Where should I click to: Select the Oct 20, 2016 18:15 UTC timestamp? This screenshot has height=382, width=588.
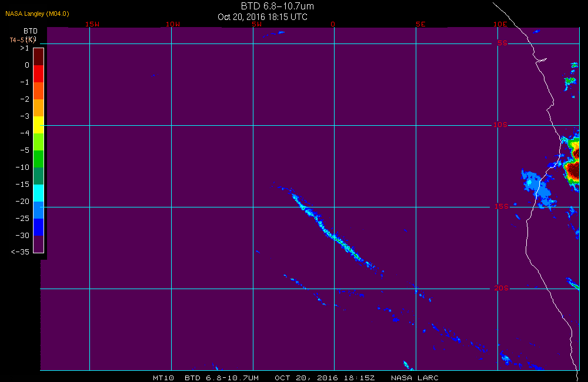262,17
